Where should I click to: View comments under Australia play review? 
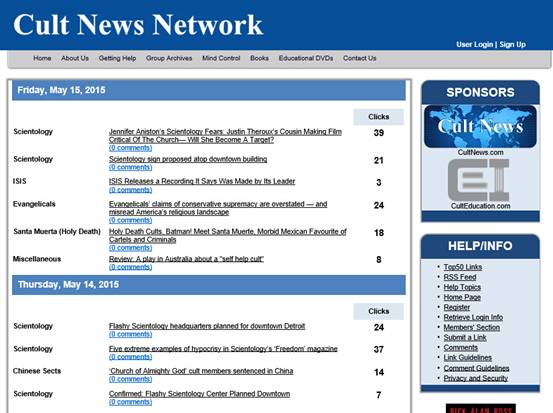point(130,267)
